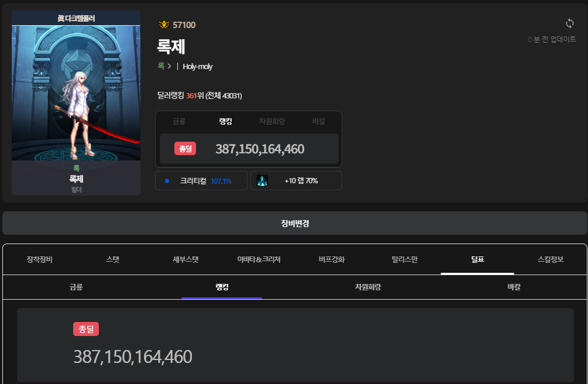Image resolution: width=588 pixels, height=384 pixels.
Task: Switch to the 스킬정보 tab
Action: (x=550, y=259)
